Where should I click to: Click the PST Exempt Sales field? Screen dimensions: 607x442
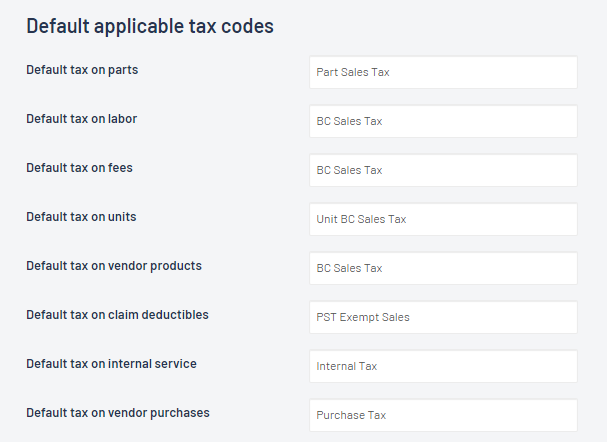click(443, 317)
